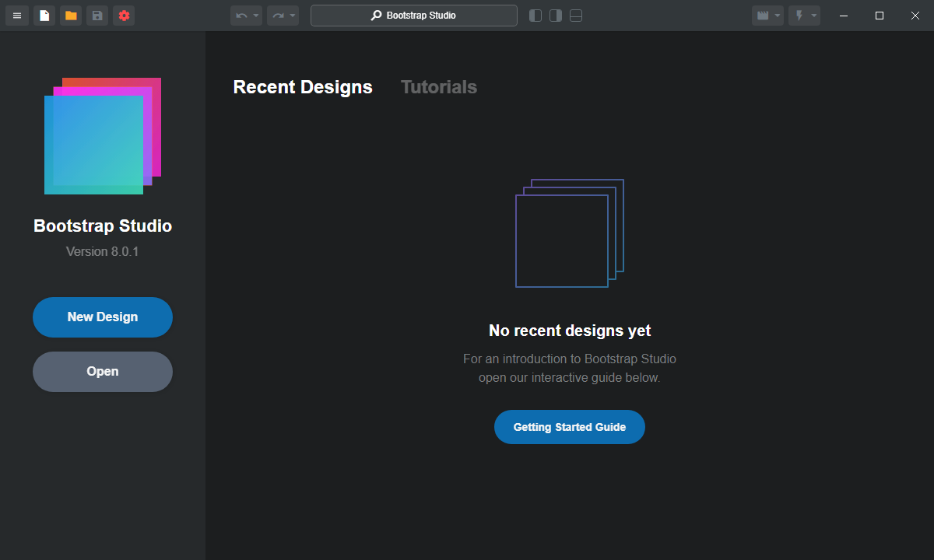Open the Getting Started Guide
This screenshot has height=560, width=934.
(569, 426)
